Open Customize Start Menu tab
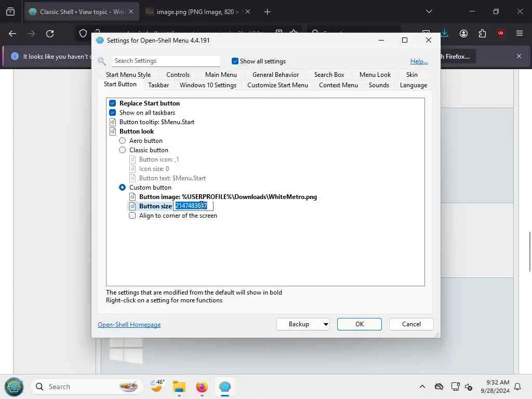The width and height of the screenshot is (532, 399). pos(277,85)
